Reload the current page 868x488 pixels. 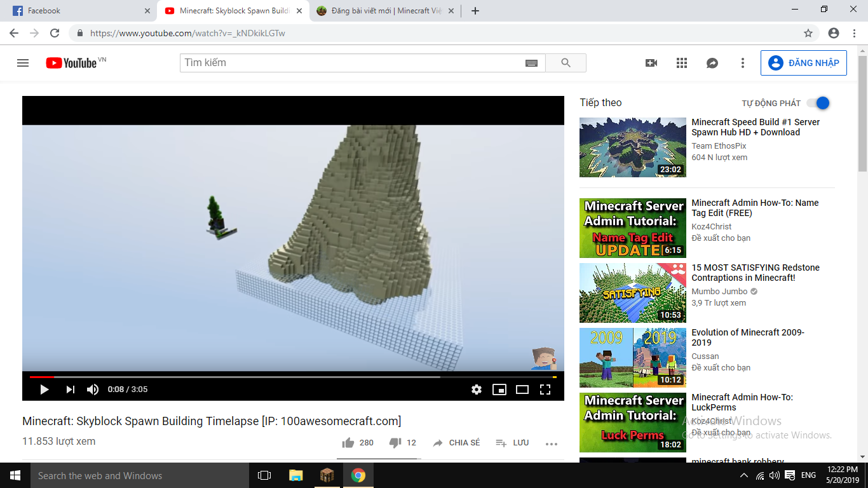point(55,33)
